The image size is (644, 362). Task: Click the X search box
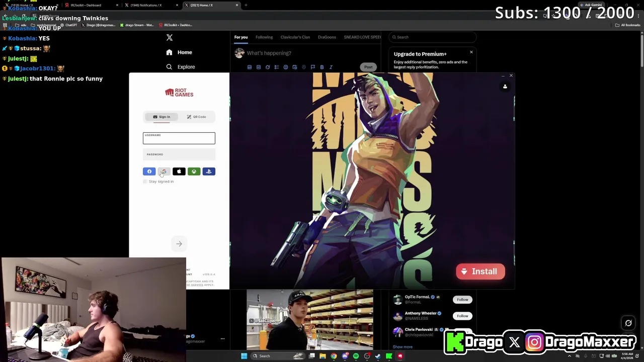(x=433, y=37)
